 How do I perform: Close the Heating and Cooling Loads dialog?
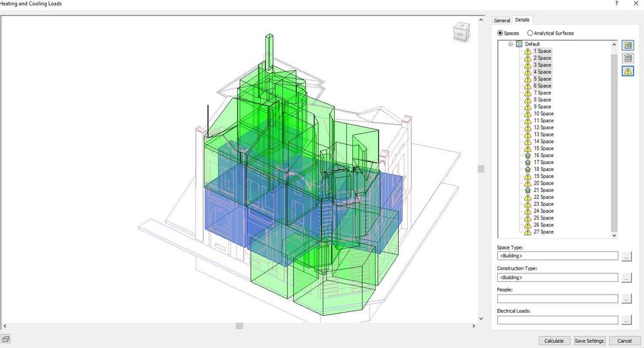point(636,4)
